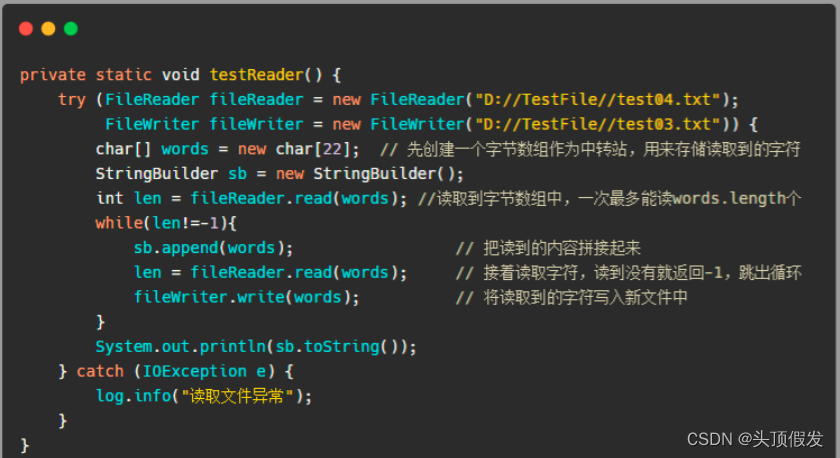
Task: Click the 'IOException' type name
Action: click(195, 371)
